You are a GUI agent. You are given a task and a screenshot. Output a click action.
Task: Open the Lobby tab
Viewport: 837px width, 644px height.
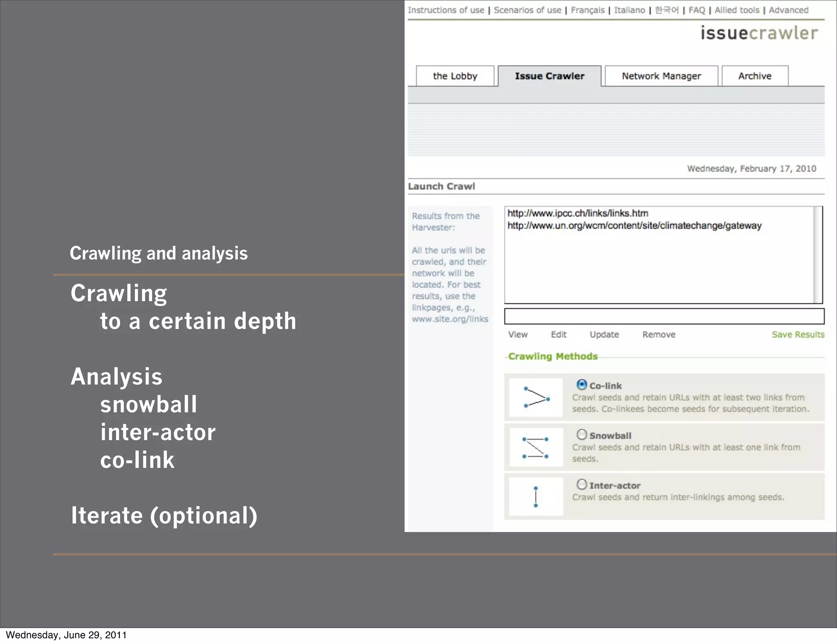coord(455,76)
